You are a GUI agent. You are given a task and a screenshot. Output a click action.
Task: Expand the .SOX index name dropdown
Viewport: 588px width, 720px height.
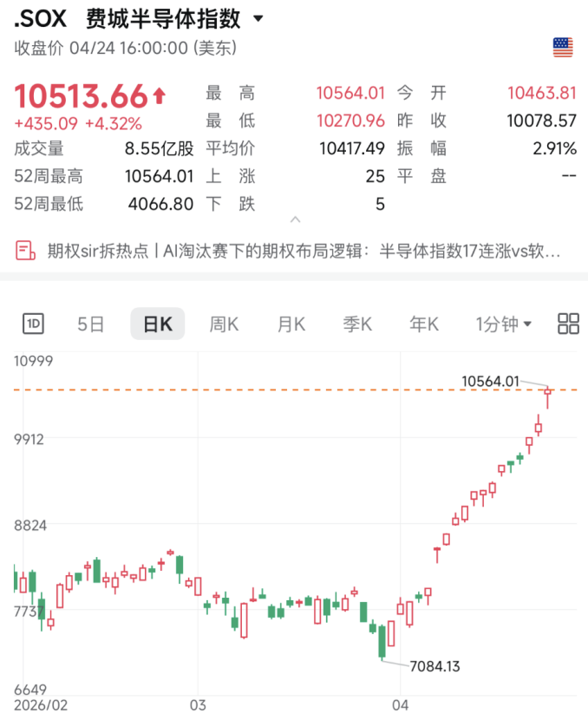(x=258, y=19)
